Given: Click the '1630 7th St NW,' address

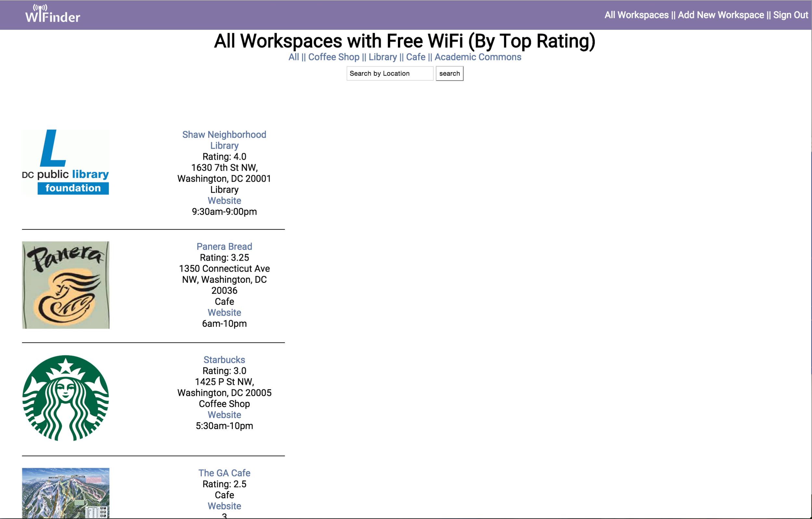Looking at the screenshot, I should click(x=224, y=167).
